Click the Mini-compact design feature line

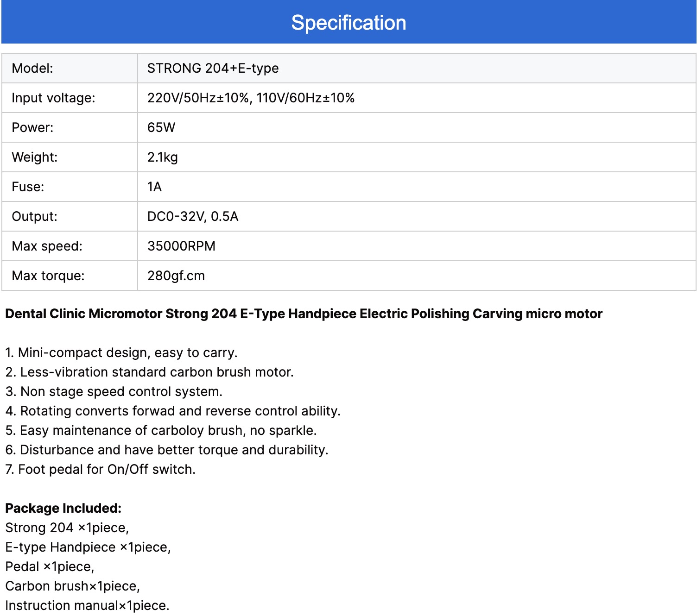click(121, 352)
